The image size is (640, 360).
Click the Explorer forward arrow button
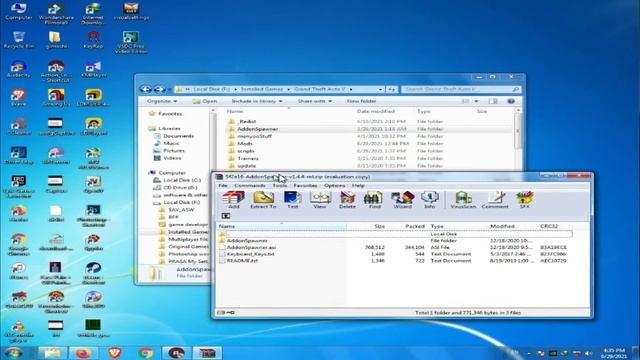click(x=159, y=89)
